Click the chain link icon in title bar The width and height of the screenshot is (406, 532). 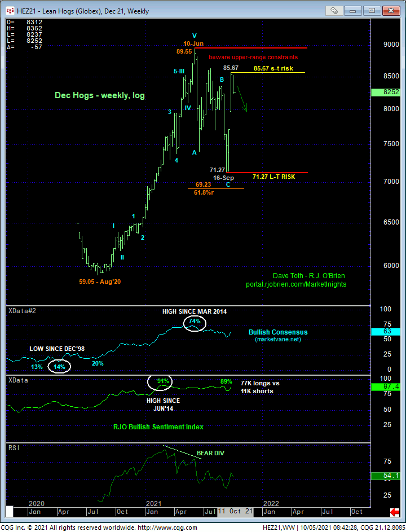pos(334,10)
